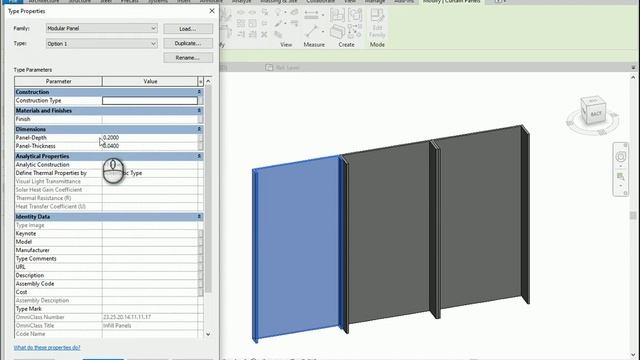Open the Type dropdown showing Option 1
The height and width of the screenshot is (360, 640).
102,43
